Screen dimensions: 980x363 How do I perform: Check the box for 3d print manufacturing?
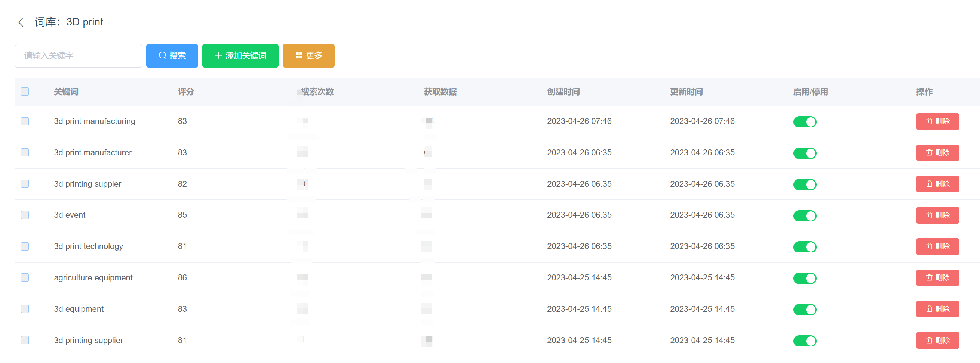25,121
